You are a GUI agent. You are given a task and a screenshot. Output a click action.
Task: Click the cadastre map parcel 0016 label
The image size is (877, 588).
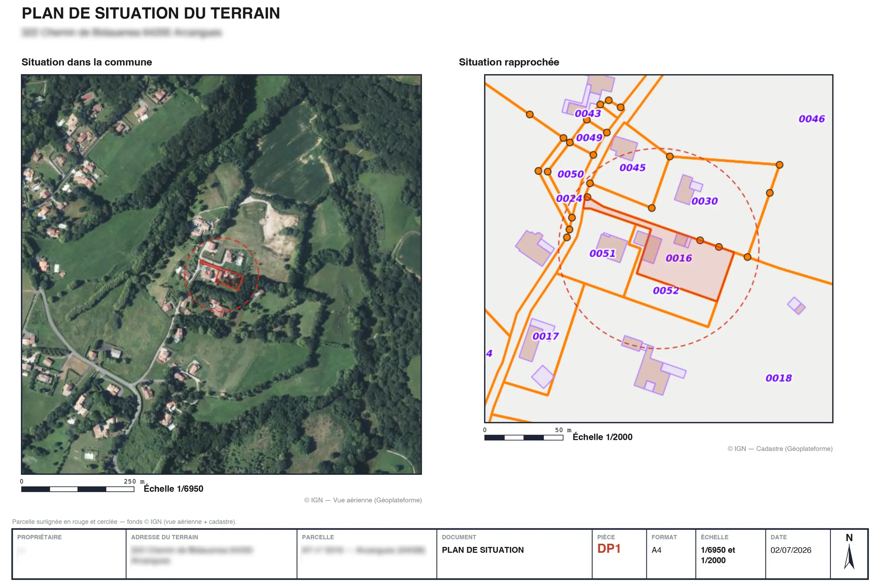click(678, 258)
